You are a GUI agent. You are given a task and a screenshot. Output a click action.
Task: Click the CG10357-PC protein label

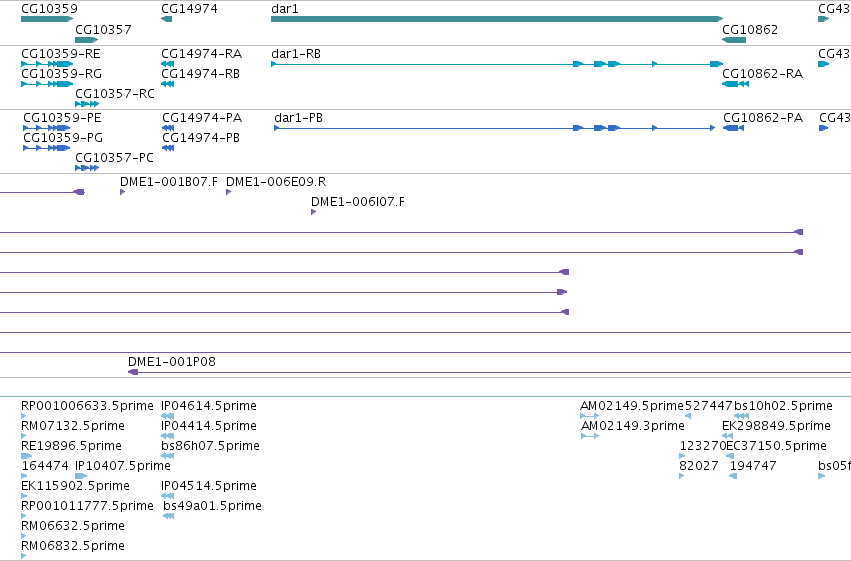click(x=115, y=158)
